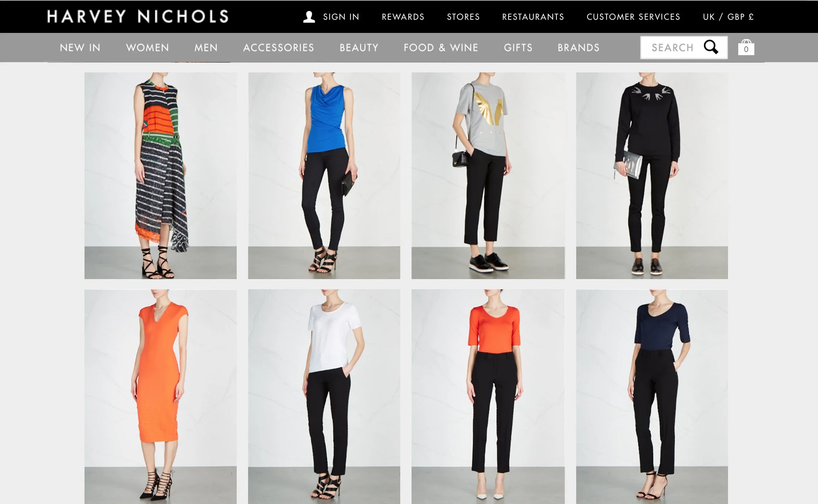The image size is (818, 504).
Task: Open the Stores link
Action: click(x=463, y=17)
